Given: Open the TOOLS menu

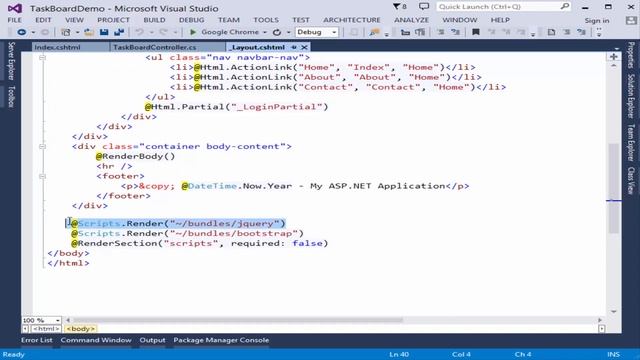Looking at the screenshot, I should [266, 20].
